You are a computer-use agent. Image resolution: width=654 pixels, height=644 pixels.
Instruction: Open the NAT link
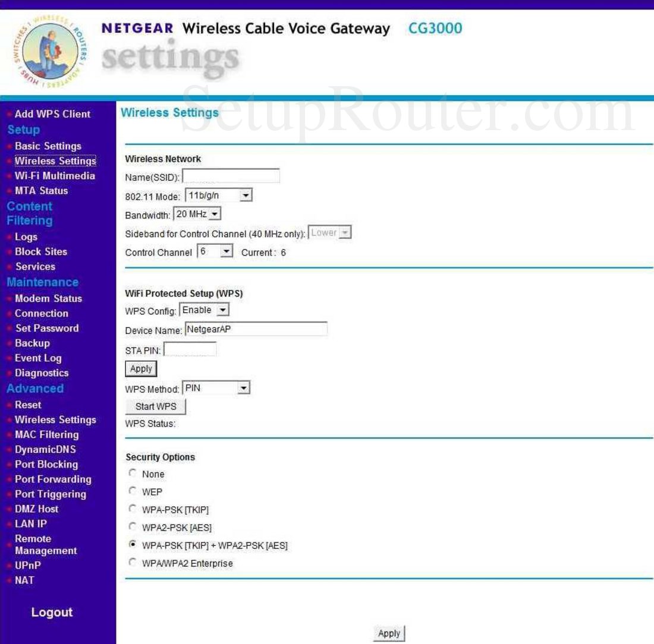[x=24, y=580]
